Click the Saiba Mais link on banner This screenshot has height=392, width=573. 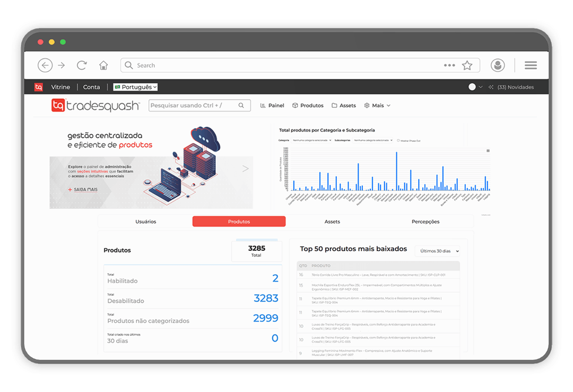(85, 189)
